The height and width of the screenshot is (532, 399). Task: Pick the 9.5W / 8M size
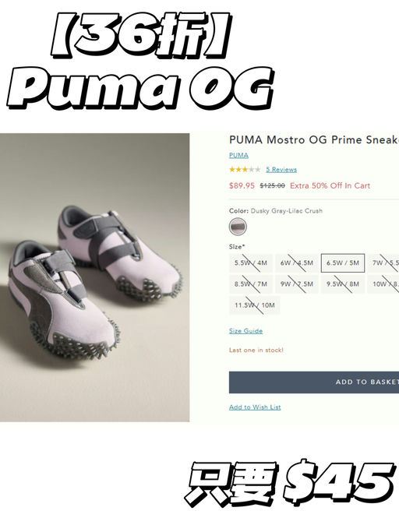[x=343, y=284]
